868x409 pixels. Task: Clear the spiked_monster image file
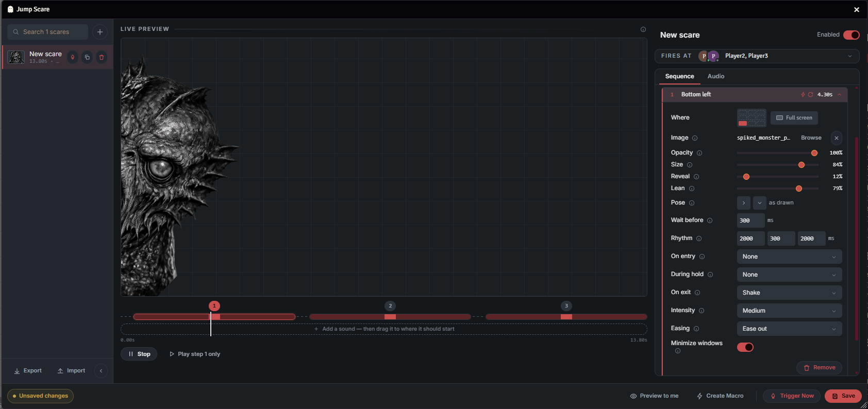pos(837,138)
